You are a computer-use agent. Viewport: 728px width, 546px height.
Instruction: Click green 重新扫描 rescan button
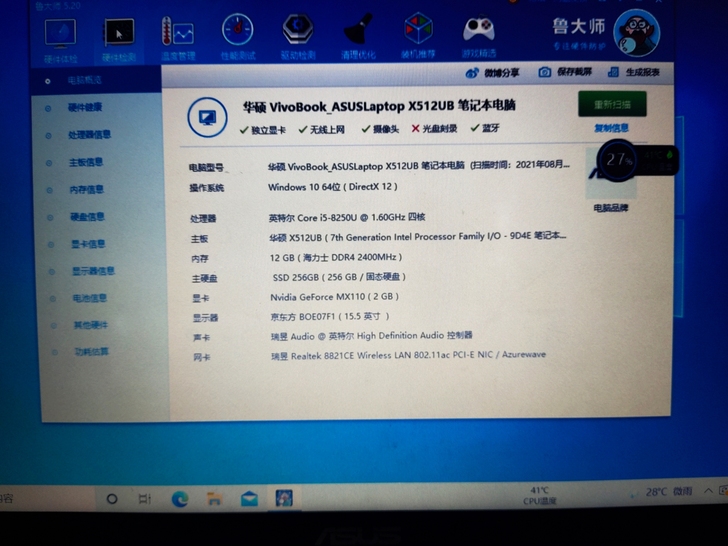(x=612, y=104)
